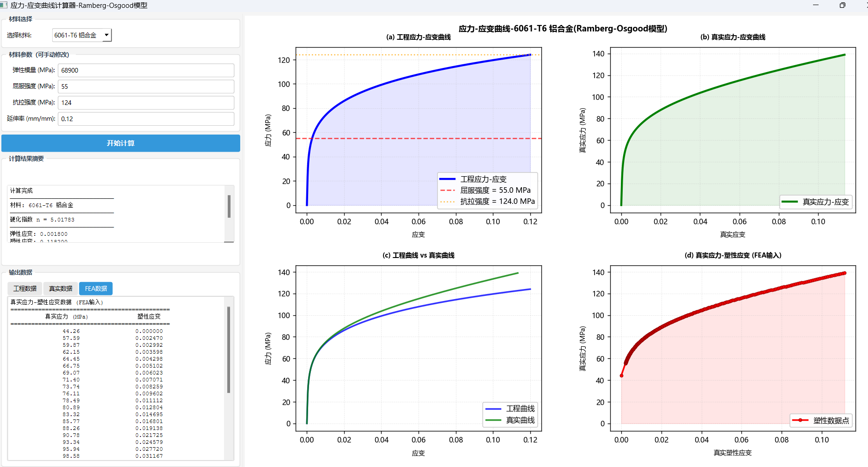Click the output data table scrollbar
The width and height of the screenshot is (868, 467).
229,350
